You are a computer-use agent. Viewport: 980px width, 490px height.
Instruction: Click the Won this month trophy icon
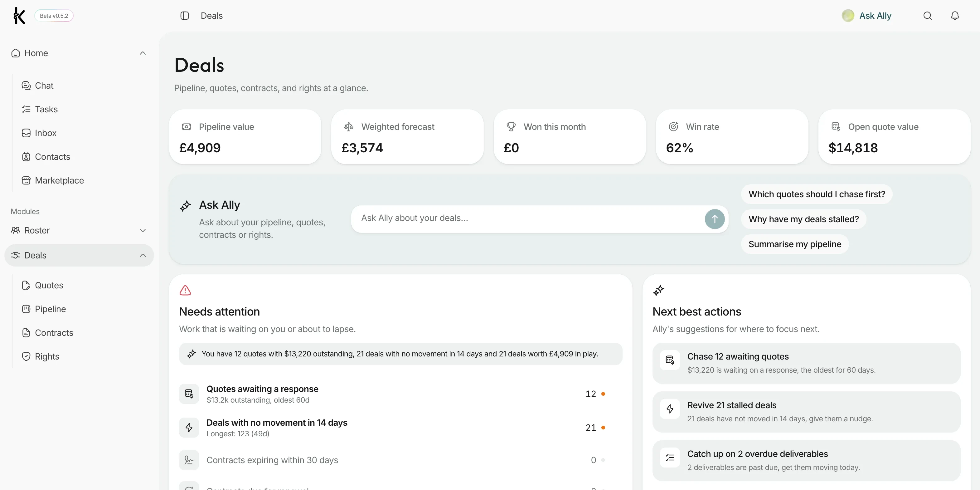click(511, 127)
